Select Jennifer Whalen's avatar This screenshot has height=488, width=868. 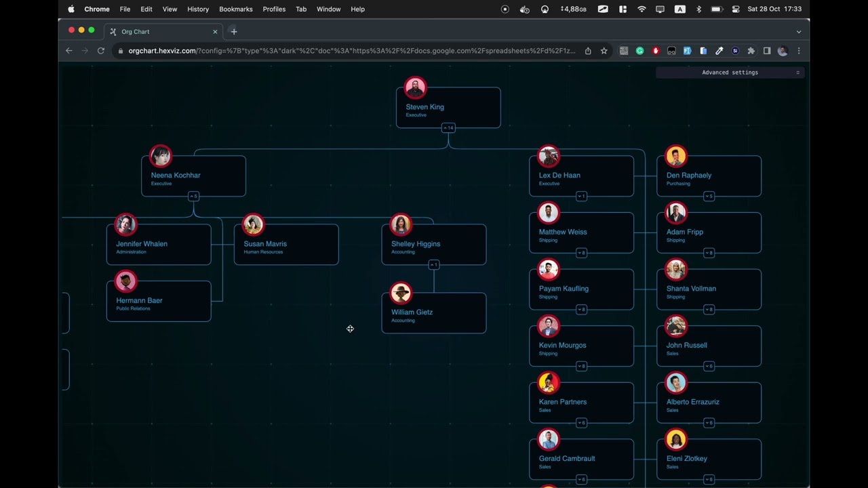(125, 224)
